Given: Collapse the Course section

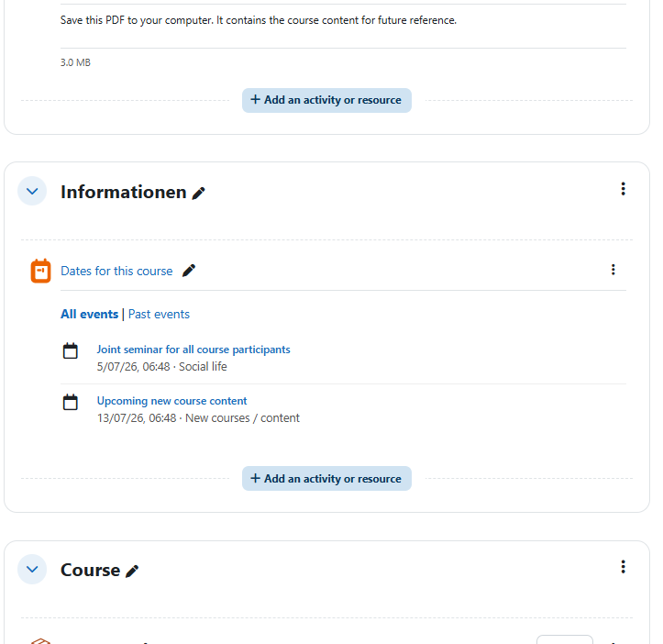Looking at the screenshot, I should point(32,570).
